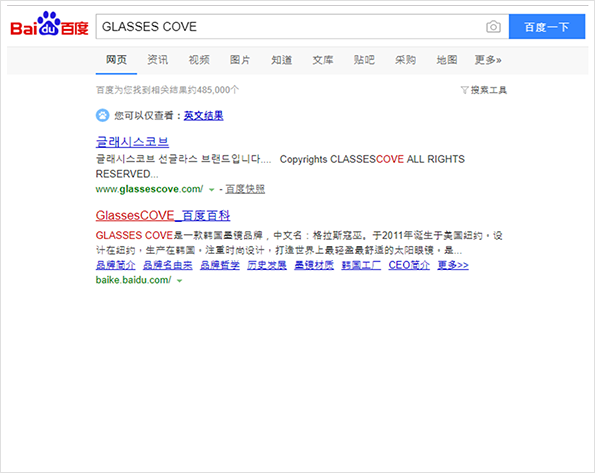
Task: Open the 图片 tab
Action: 240,60
